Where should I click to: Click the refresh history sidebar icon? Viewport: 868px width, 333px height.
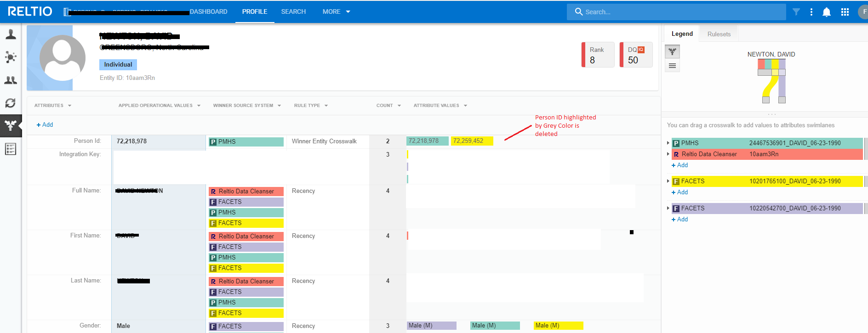coord(11,103)
